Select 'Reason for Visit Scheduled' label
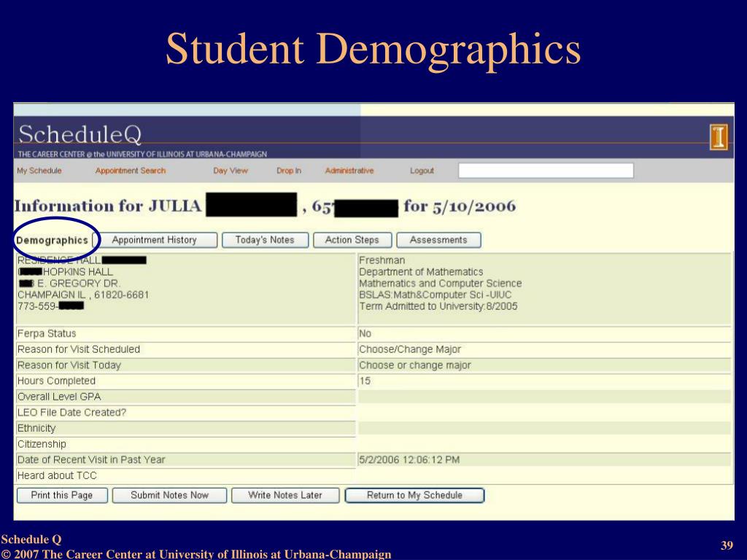This screenshot has height=560, width=747. coord(79,349)
